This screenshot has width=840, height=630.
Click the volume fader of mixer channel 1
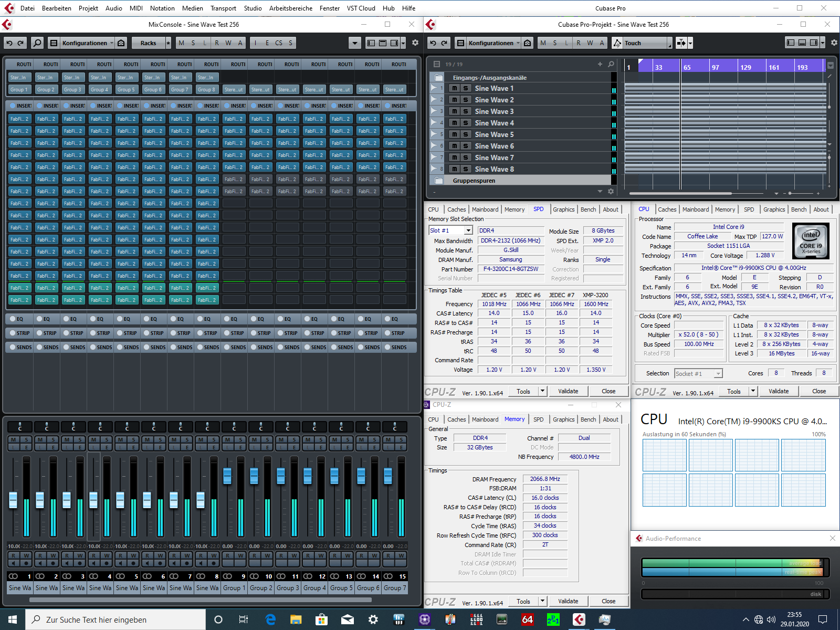pos(13,499)
